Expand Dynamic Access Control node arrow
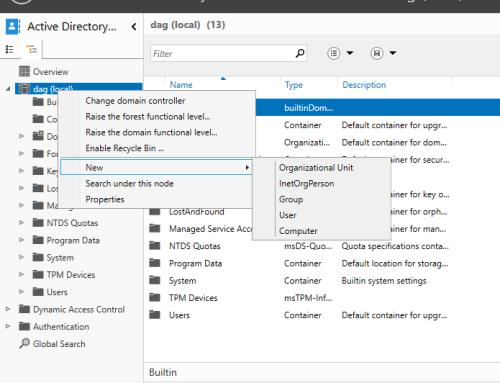The image size is (500, 383). pos(8,309)
